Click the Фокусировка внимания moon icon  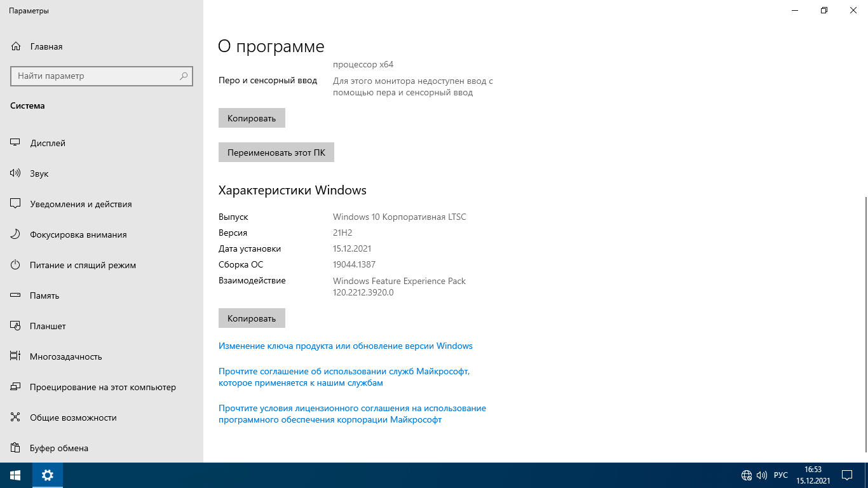tap(16, 234)
